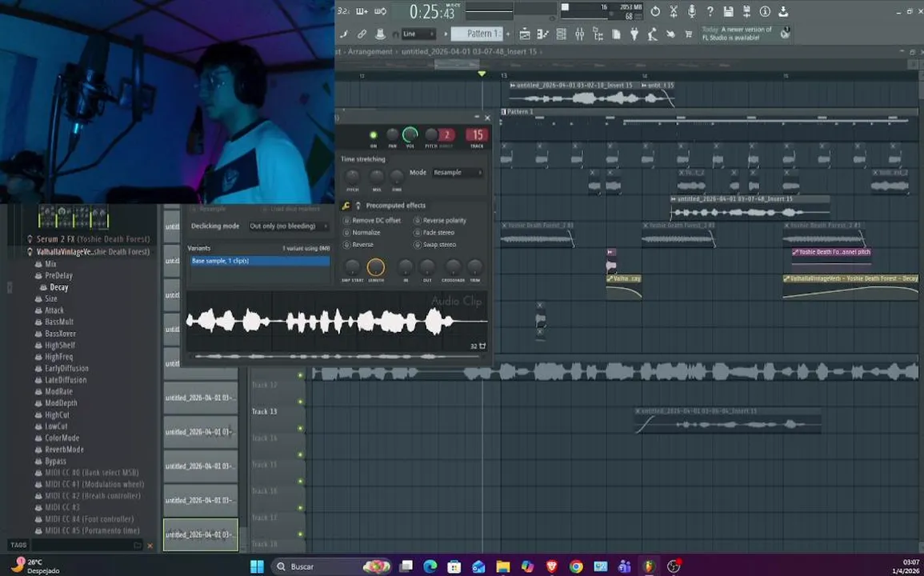This screenshot has width=924, height=576.
Task: Select Base sample, 1 clip(s) variant
Action: pos(260,261)
